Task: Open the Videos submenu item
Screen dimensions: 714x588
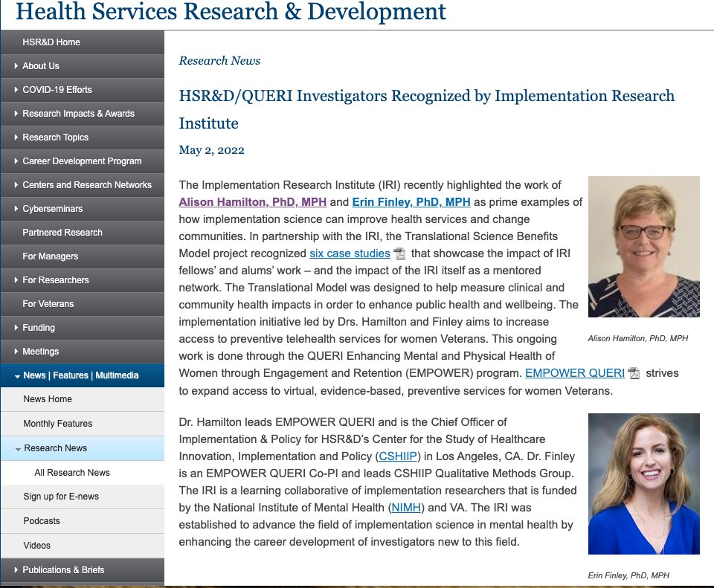Action: (83, 545)
